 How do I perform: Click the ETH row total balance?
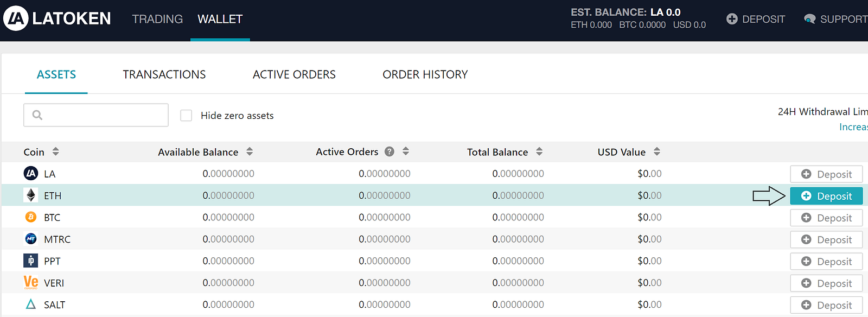(x=518, y=195)
